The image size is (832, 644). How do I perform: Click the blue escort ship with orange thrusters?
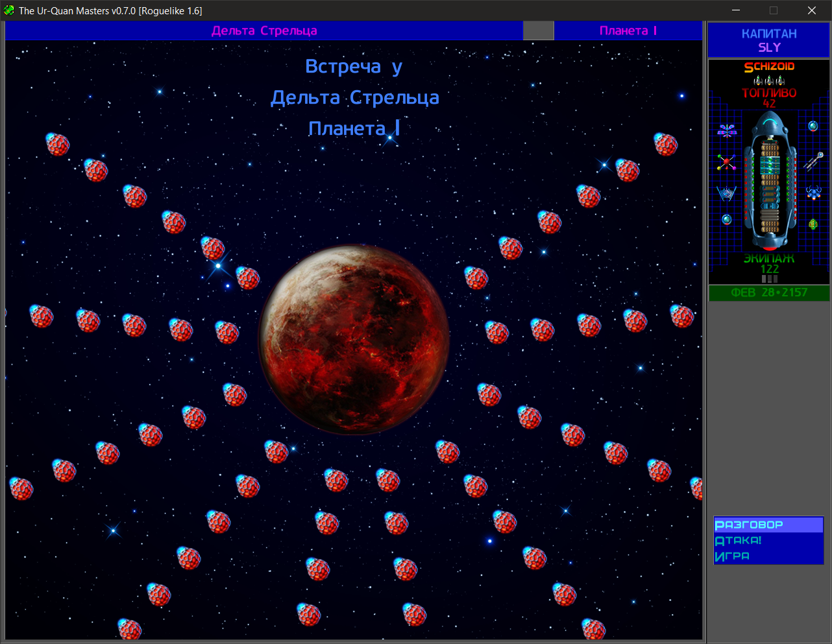pyautogui.click(x=813, y=193)
